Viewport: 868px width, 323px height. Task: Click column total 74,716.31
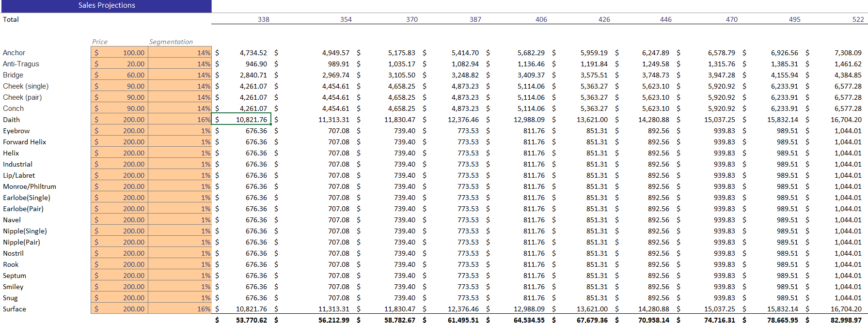[x=719, y=320]
